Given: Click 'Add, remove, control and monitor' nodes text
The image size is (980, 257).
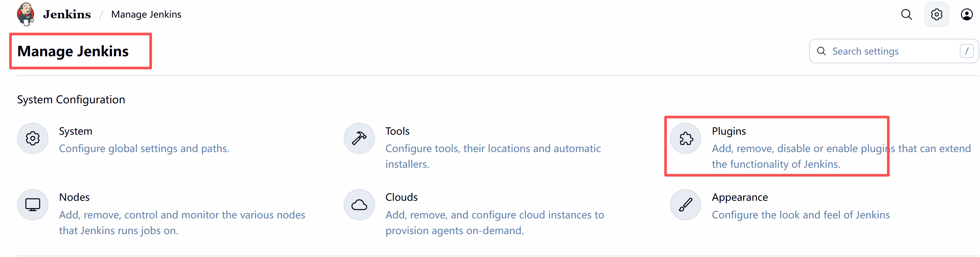Looking at the screenshot, I should tap(182, 222).
